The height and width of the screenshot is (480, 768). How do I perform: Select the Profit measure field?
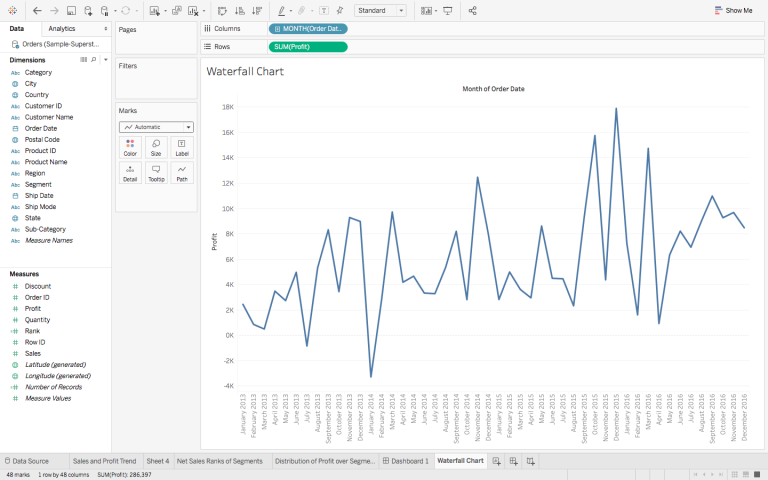tap(33, 308)
